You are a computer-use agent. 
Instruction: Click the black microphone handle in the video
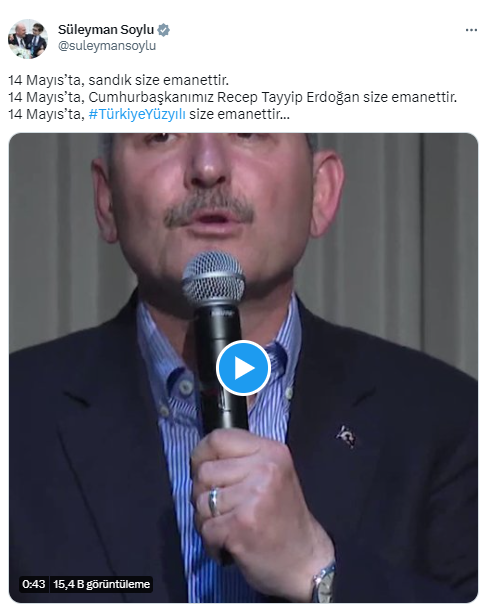[222, 370]
